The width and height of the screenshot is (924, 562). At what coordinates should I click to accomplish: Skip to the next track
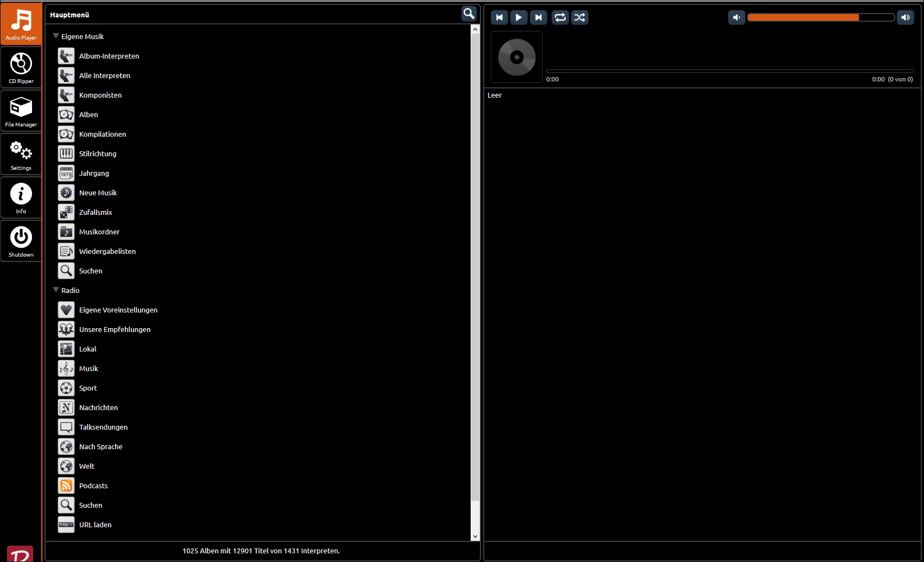click(538, 17)
